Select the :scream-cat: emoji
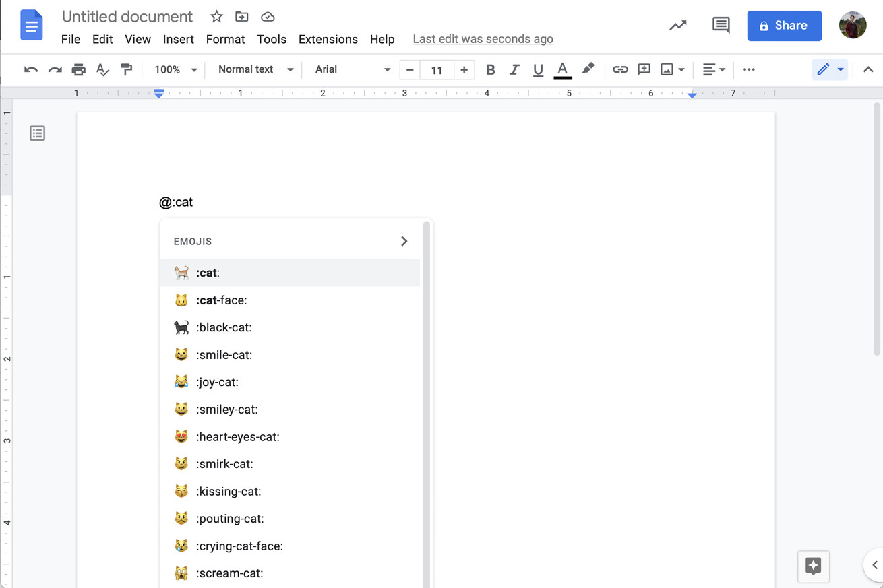 tap(290, 573)
